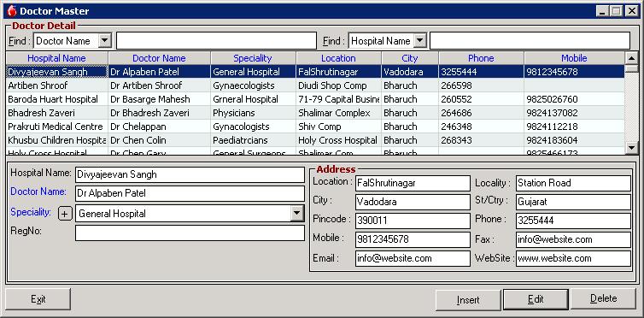Click the Diudi Shop Comp location cell
The image size is (644, 318).
point(338,85)
